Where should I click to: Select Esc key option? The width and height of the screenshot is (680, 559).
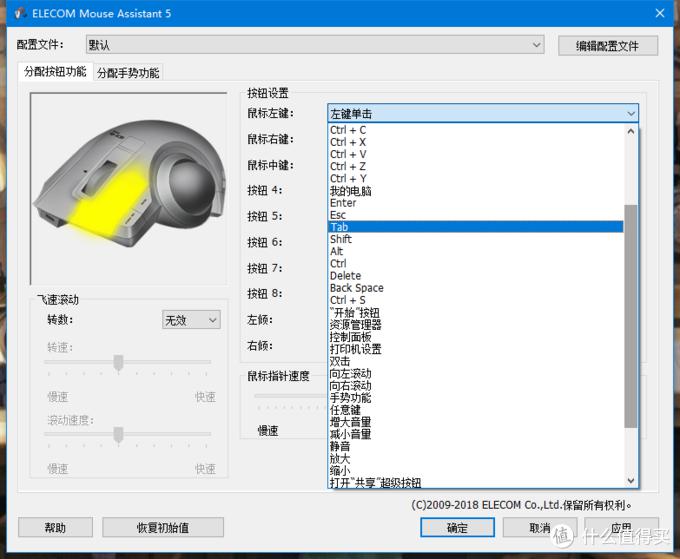pyautogui.click(x=476, y=215)
